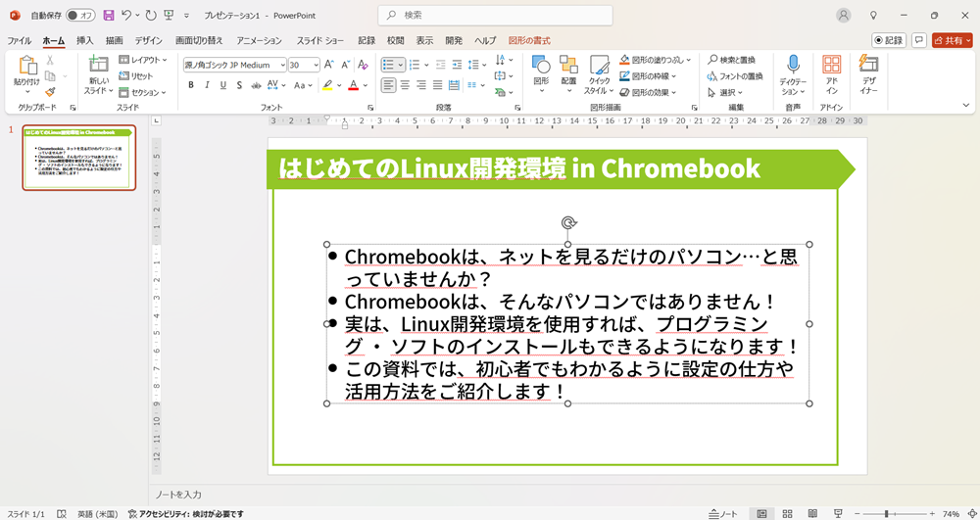Switch to Slide Sorter view icon
Screen dimensions: 980x520
788,513
